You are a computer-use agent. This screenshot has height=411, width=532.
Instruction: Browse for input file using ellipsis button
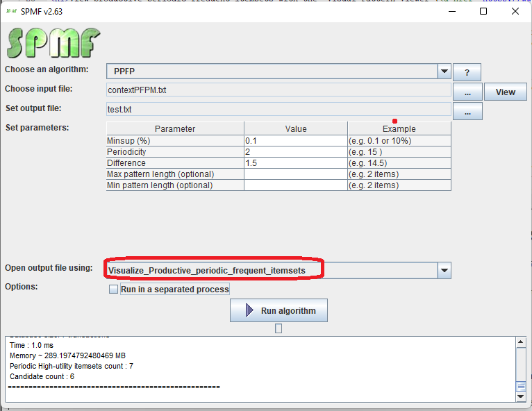(x=467, y=92)
